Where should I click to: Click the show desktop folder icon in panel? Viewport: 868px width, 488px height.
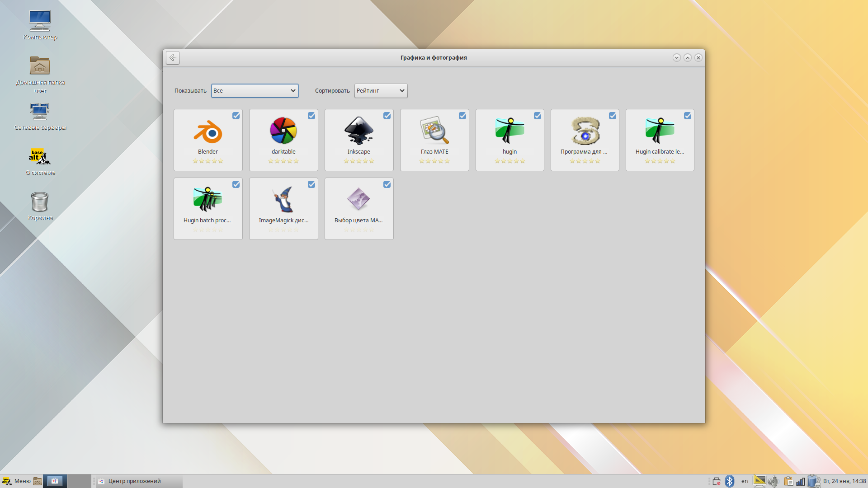(x=38, y=481)
